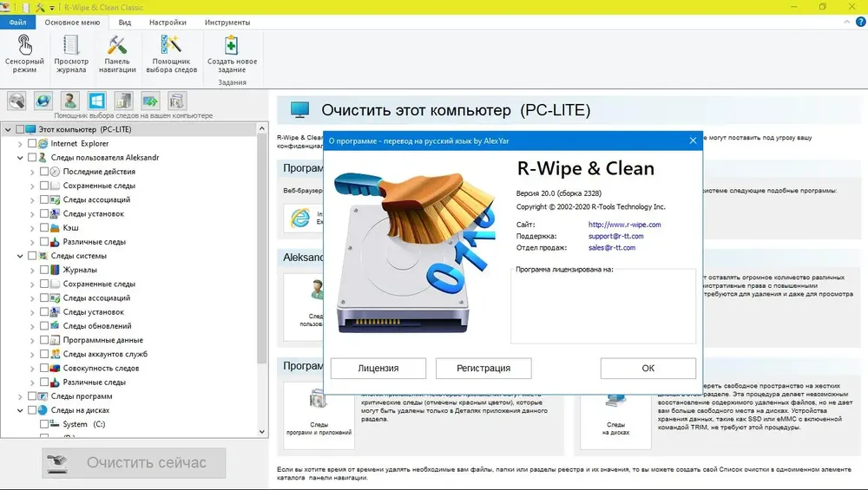Enable the Кэш checkbox

(44, 228)
